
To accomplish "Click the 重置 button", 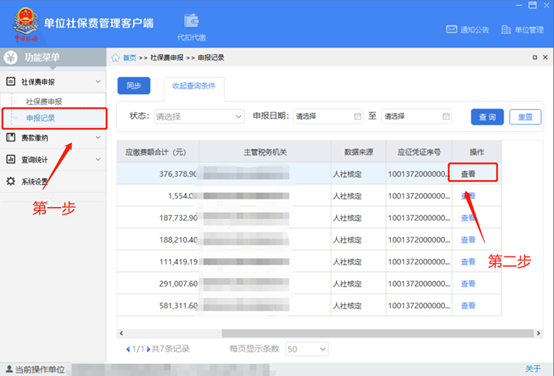I will point(525,117).
